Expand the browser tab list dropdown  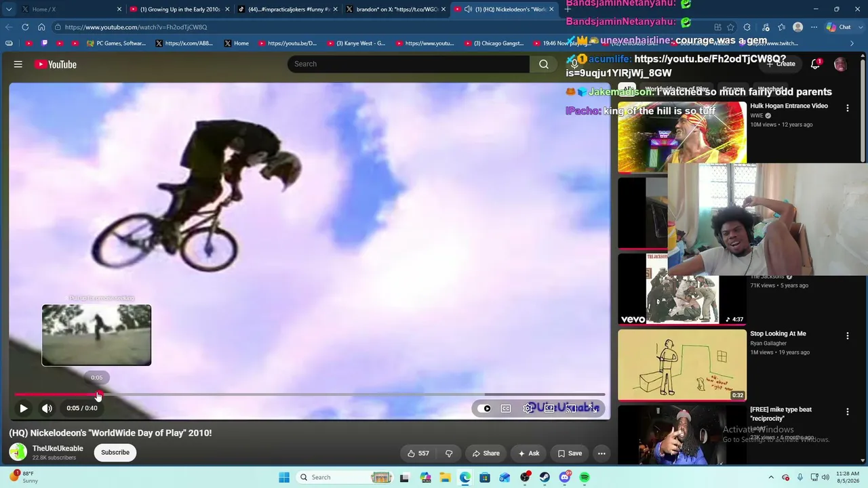(8, 9)
